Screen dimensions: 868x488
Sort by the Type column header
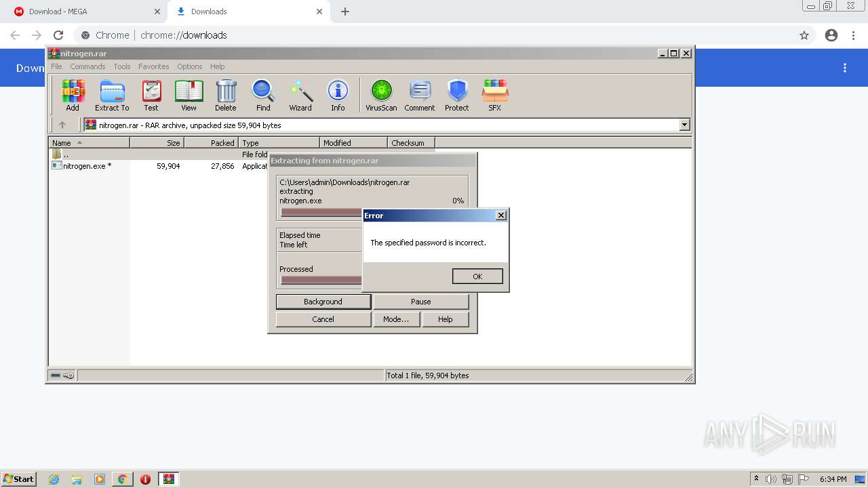click(279, 142)
